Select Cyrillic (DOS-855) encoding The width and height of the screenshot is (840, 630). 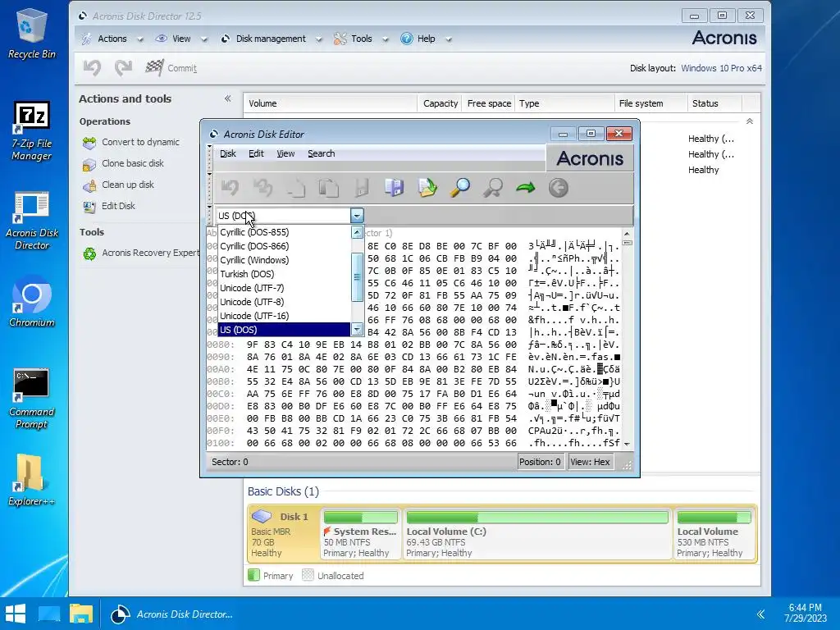click(x=284, y=232)
